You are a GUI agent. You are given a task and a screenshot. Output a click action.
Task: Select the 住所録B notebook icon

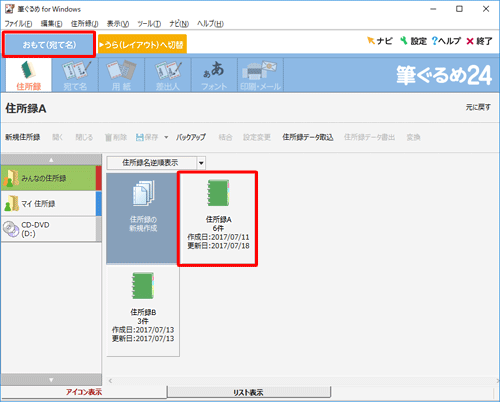pyautogui.click(x=143, y=286)
